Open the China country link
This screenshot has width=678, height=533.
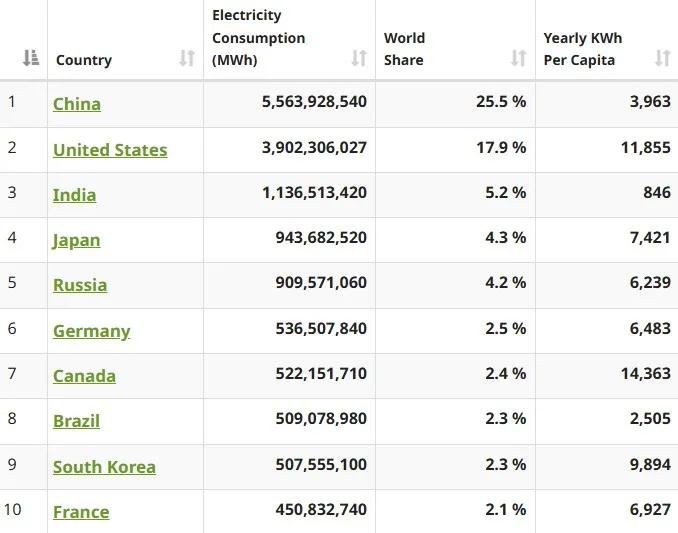click(77, 104)
